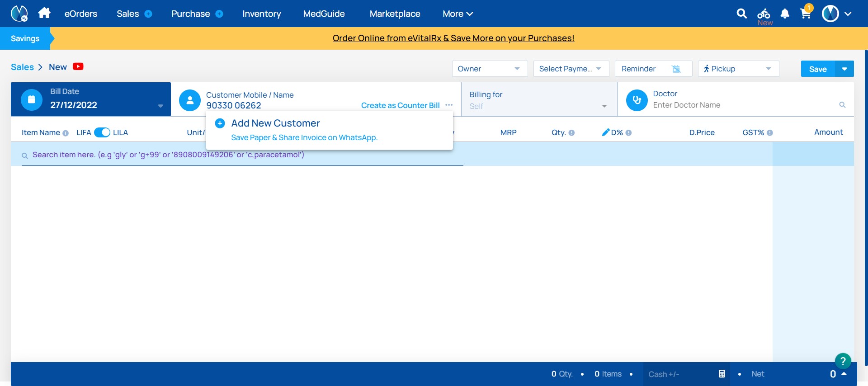
Task: Open the Billing for dropdown
Action: pos(539,100)
